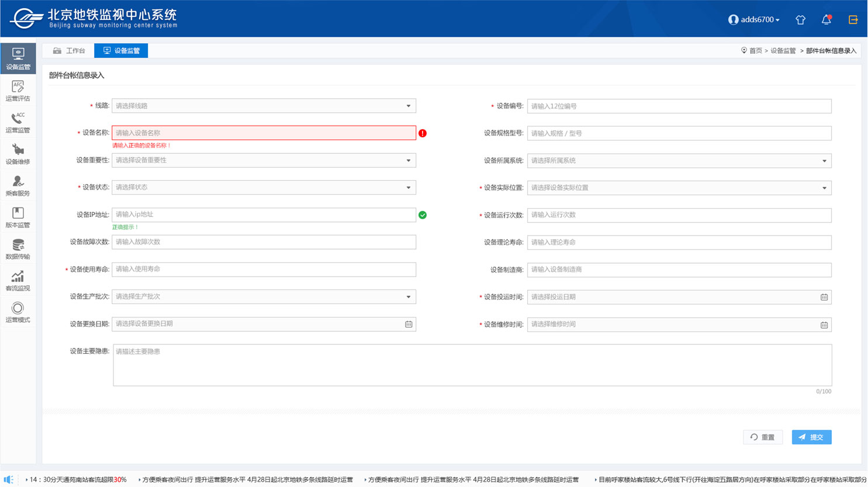Switch to the 工作台 tab

[x=69, y=51]
